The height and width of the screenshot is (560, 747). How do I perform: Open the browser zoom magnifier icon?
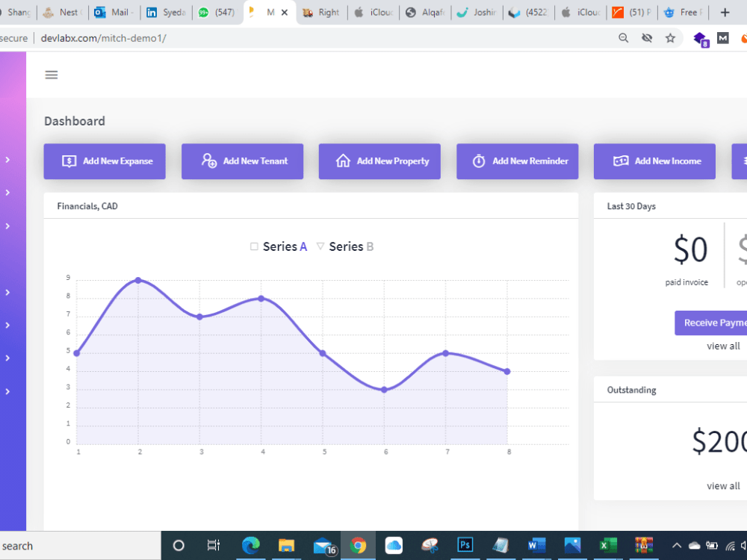(623, 38)
